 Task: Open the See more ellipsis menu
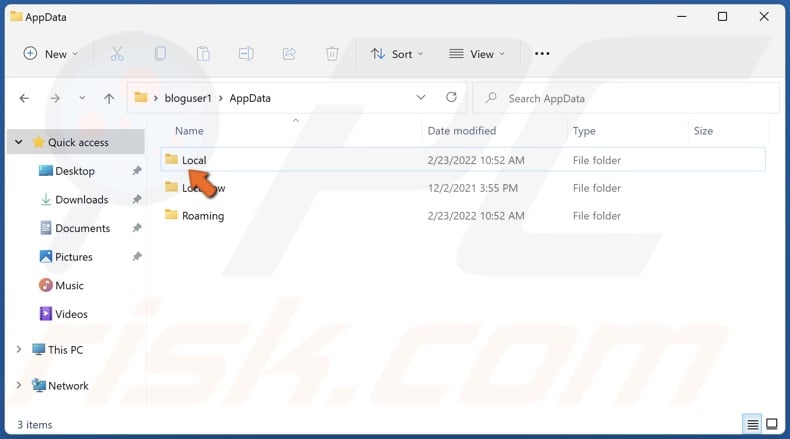(x=542, y=54)
